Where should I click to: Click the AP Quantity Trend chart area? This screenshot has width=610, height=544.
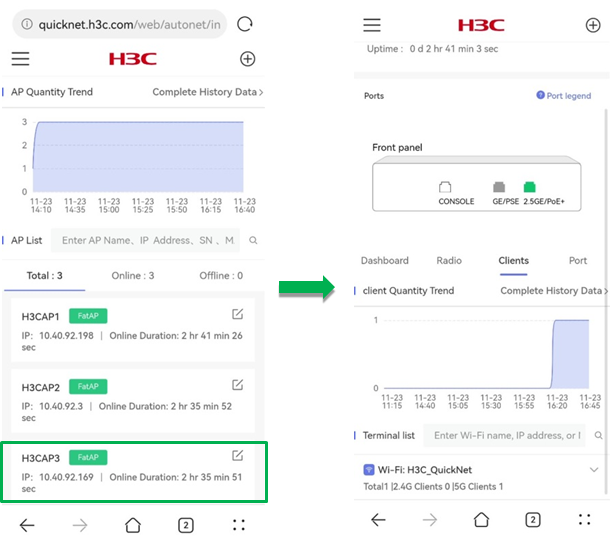[138, 157]
